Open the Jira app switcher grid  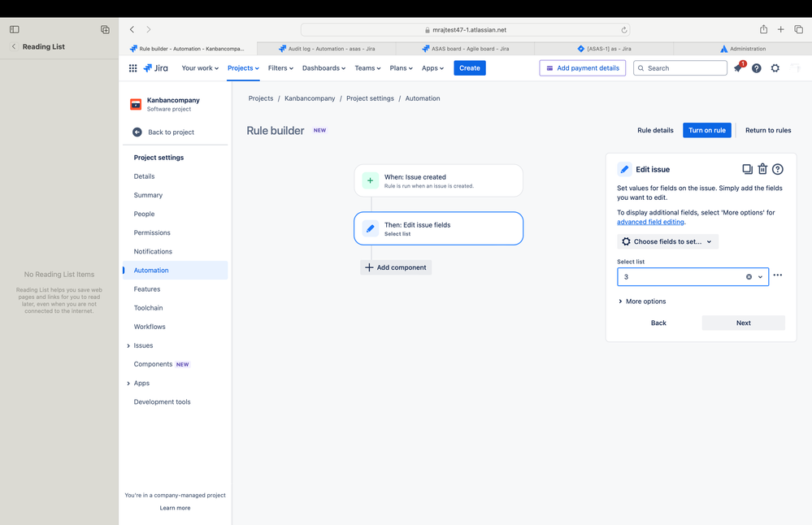click(x=133, y=67)
